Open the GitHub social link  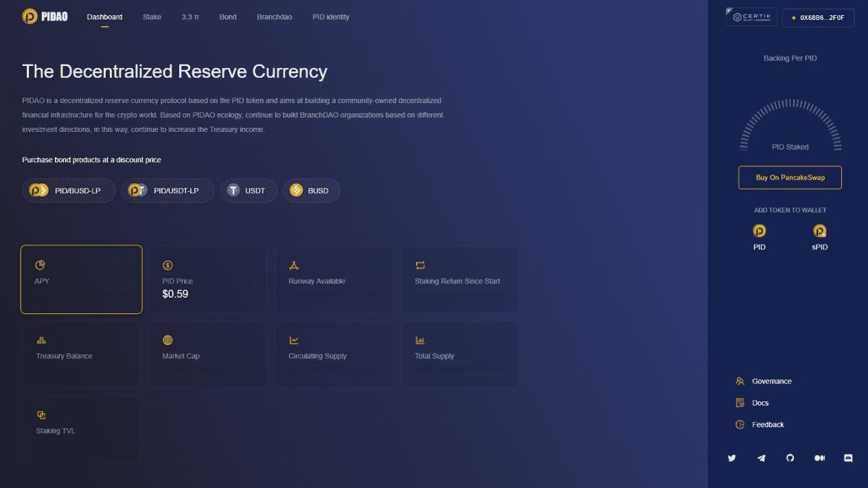pyautogui.click(x=790, y=458)
